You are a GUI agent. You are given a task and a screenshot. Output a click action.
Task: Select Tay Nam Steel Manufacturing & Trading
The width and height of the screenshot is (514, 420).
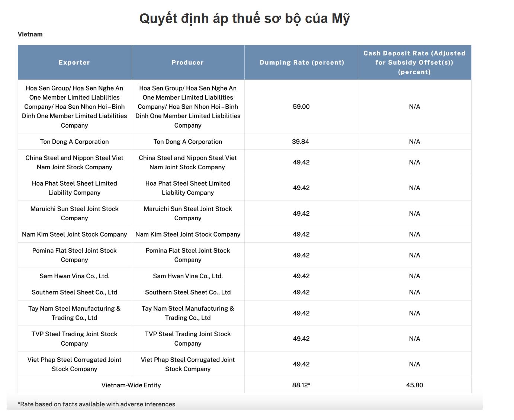click(74, 313)
